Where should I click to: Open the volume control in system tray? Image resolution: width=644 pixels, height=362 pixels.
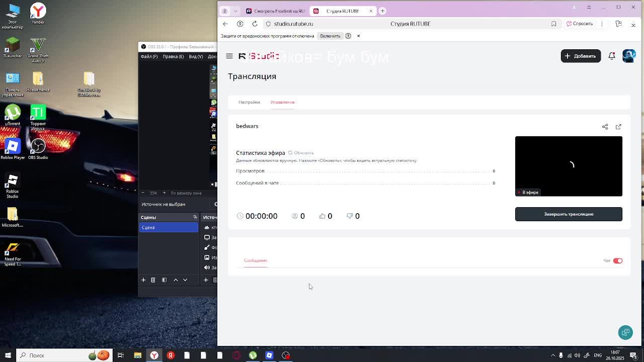click(577, 355)
